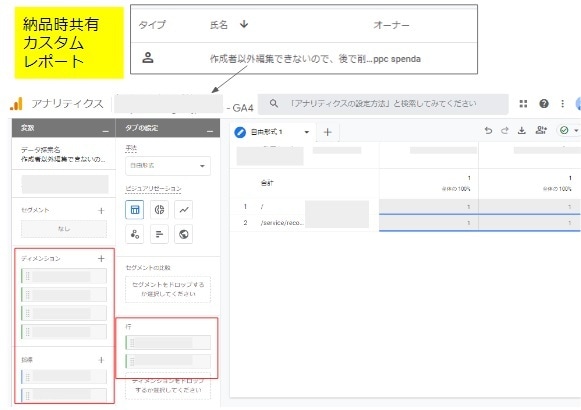The width and height of the screenshot is (581, 410).
Task: Add a new segment with plus icon
Action: pyautogui.click(x=101, y=210)
